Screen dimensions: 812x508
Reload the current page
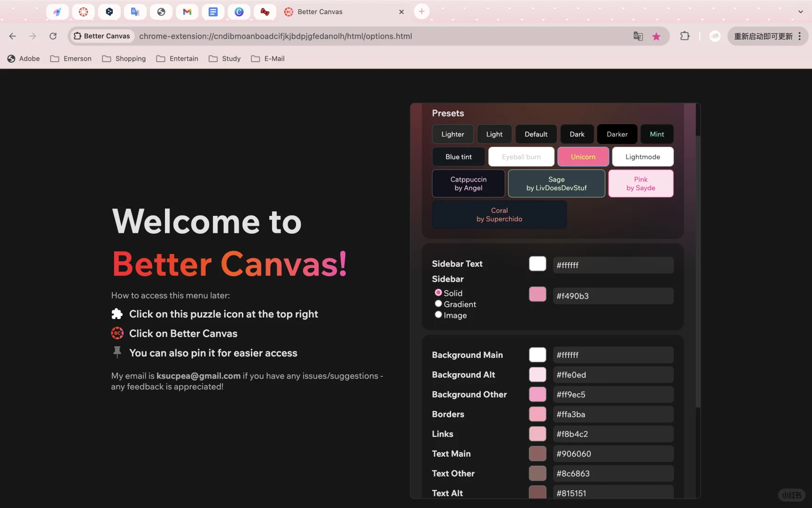[x=53, y=36]
